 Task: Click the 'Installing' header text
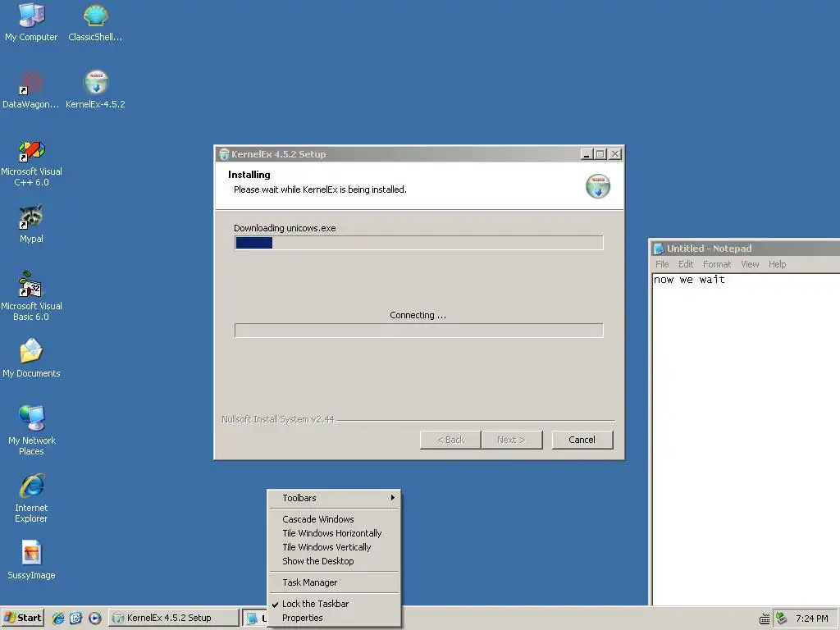coord(249,175)
